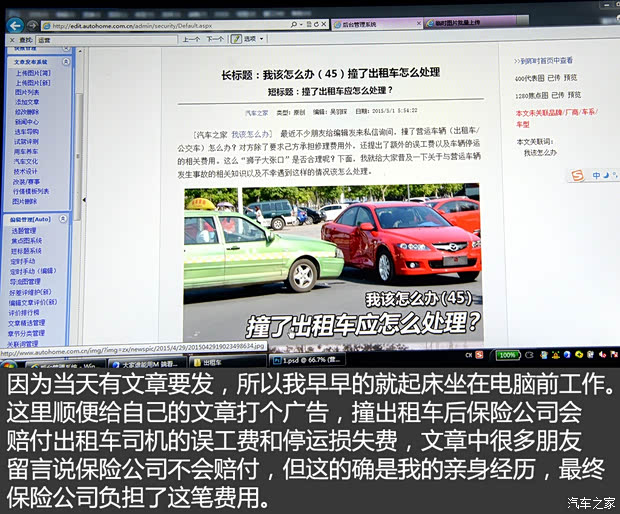Stop loading with address bar X icon

coord(323,25)
